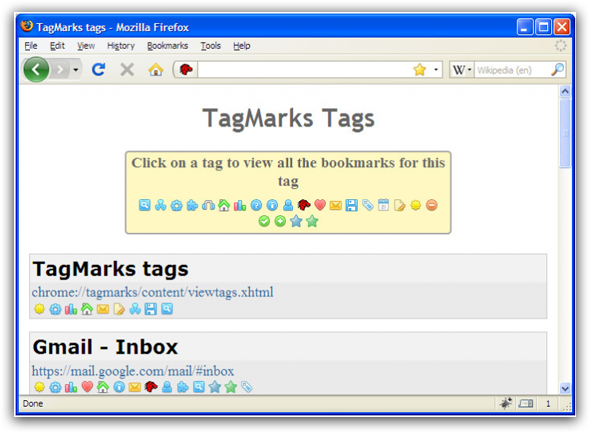
Task: Click the bar chart tag in the yellow tag box
Action: 240,205
